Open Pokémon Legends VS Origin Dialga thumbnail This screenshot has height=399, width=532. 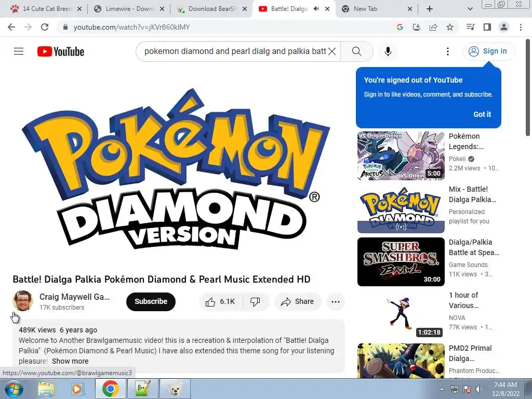pos(401,156)
